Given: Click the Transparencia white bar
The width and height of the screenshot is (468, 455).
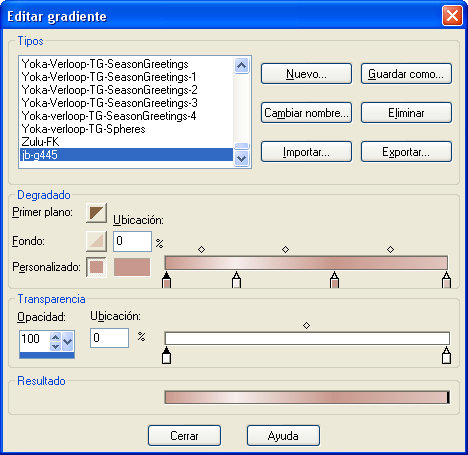Looking at the screenshot, I should tap(307, 338).
